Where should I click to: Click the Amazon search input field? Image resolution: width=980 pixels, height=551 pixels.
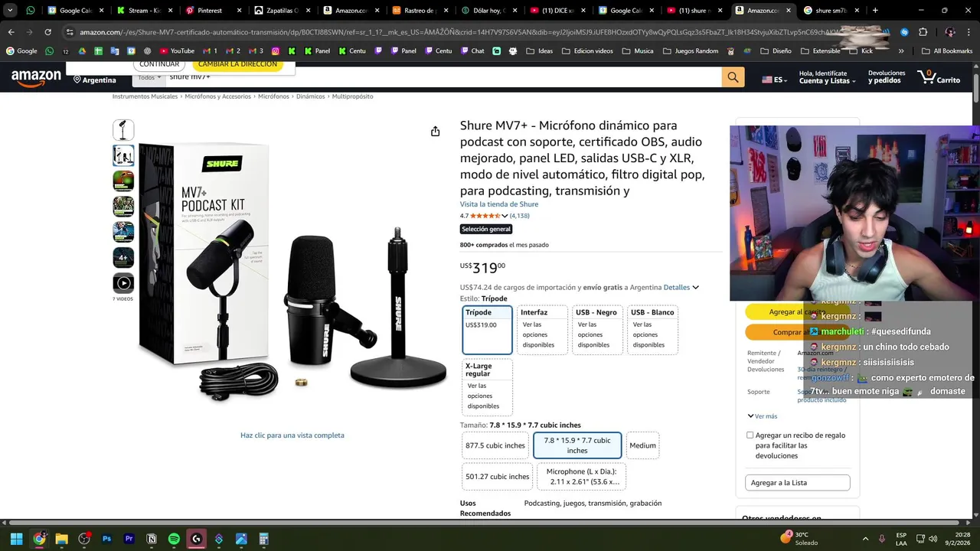point(443,77)
